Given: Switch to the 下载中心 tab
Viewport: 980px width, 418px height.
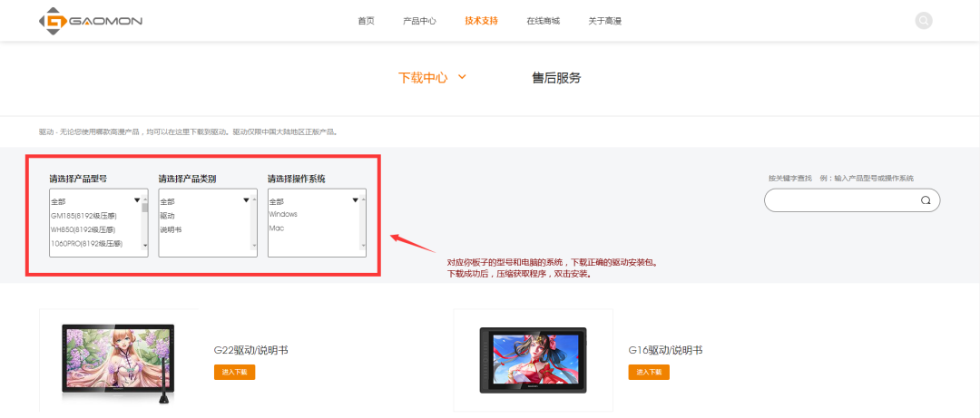Looking at the screenshot, I should [x=423, y=78].
